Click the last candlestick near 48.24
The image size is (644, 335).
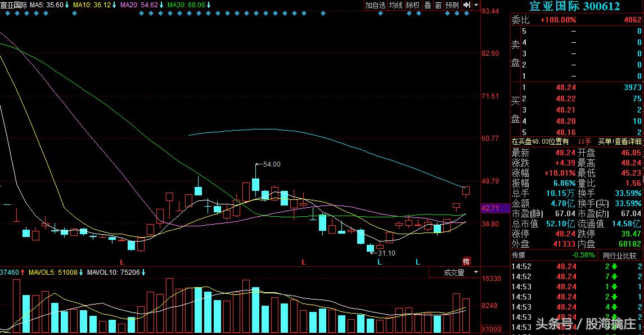(x=466, y=191)
